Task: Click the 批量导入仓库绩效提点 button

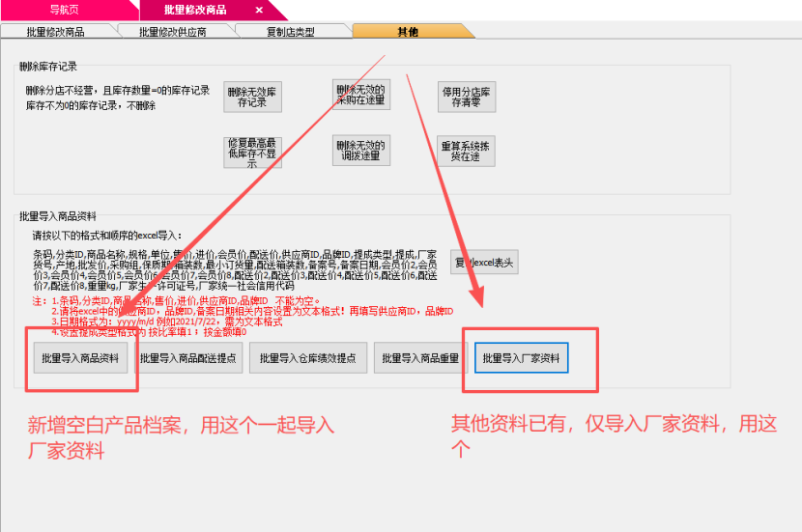Action: coord(308,358)
